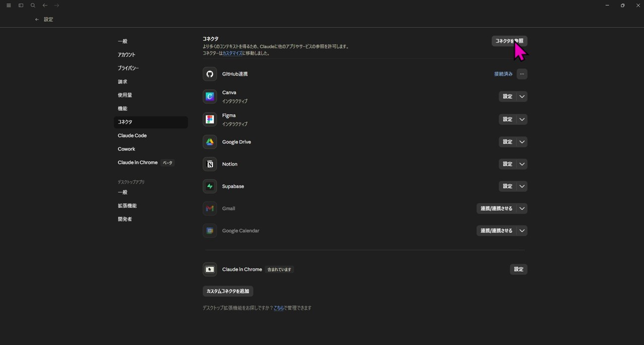Toggle the sidebar panel icon
This screenshot has height=345, width=644.
coord(21,6)
